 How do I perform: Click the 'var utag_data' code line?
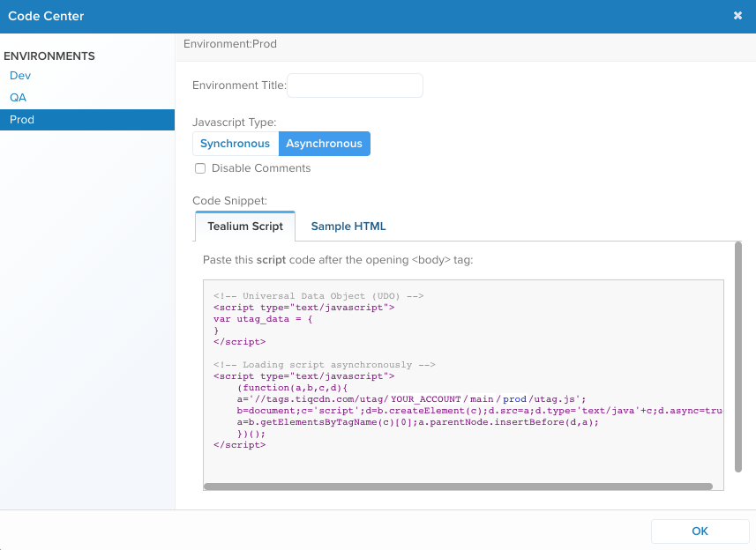point(263,319)
